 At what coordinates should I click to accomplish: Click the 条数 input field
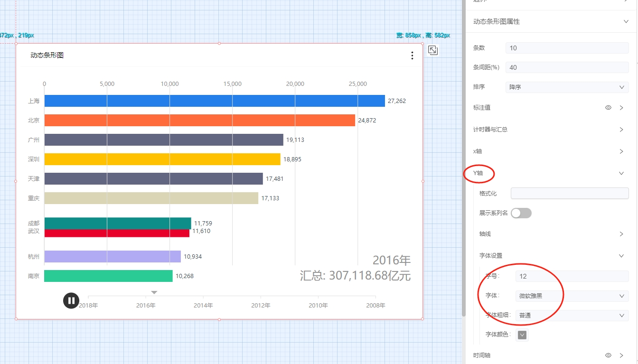coord(567,48)
